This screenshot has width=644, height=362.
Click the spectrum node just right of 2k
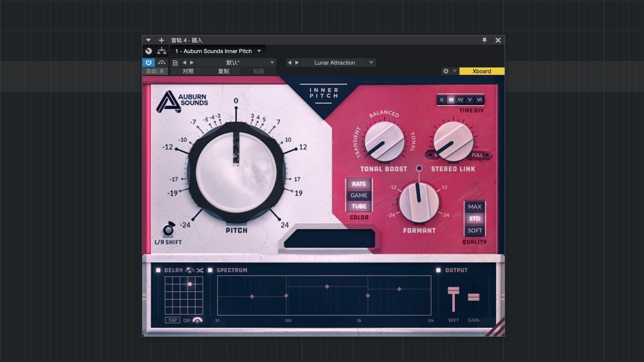pos(368,296)
